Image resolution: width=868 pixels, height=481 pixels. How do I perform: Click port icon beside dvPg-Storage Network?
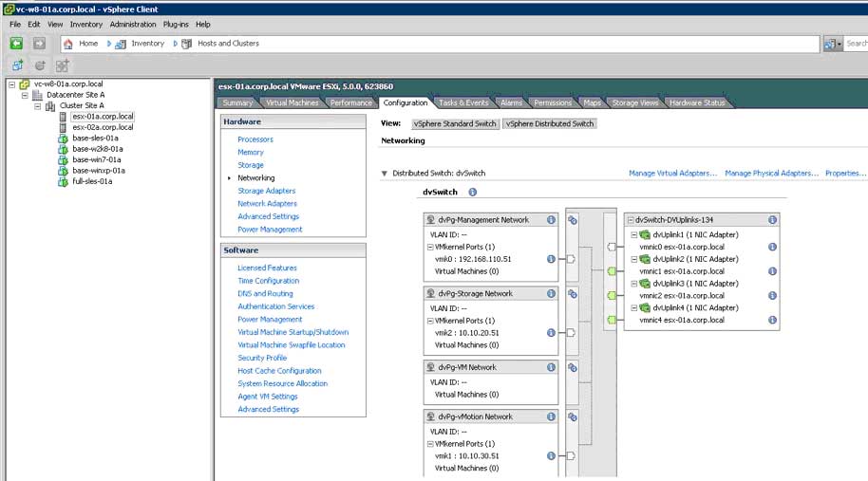573,294
